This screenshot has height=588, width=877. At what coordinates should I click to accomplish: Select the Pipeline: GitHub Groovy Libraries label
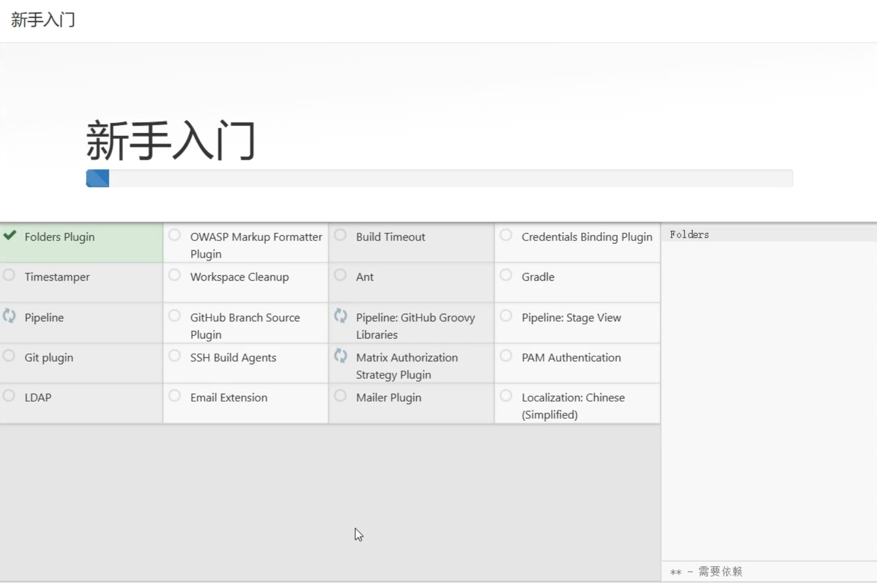point(416,326)
